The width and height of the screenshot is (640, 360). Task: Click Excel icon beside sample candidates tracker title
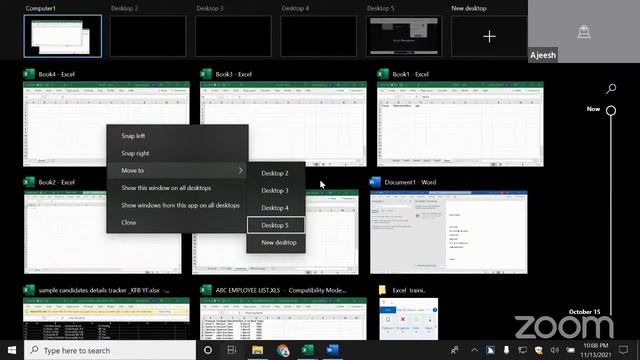[29, 290]
